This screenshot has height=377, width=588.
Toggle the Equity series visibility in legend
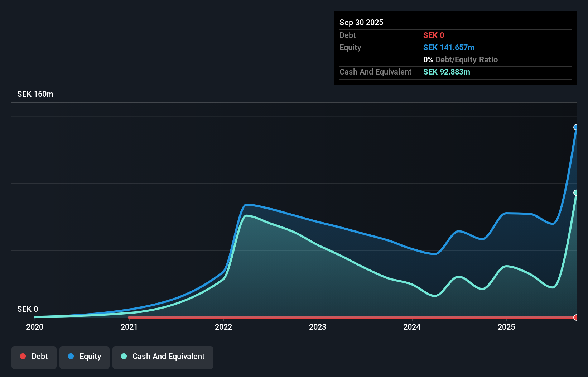coord(84,356)
